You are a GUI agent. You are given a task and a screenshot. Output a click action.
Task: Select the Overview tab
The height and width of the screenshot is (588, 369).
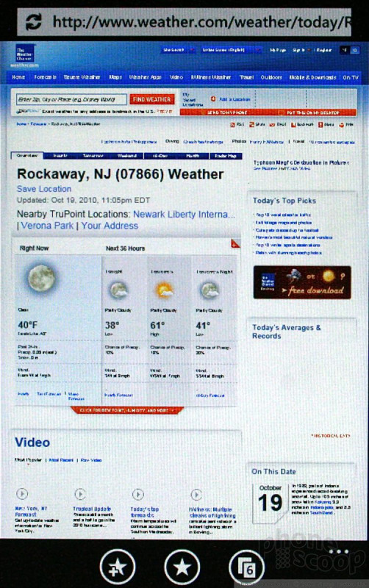coord(27,155)
